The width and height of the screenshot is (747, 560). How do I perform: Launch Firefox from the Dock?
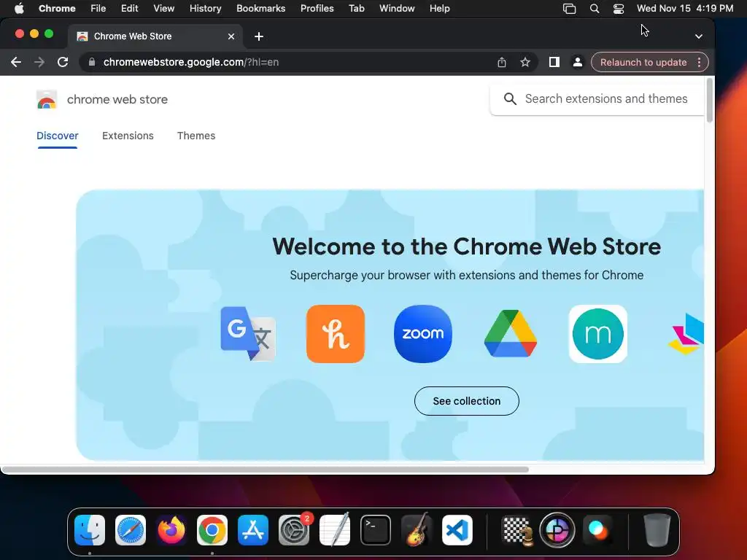click(x=171, y=530)
